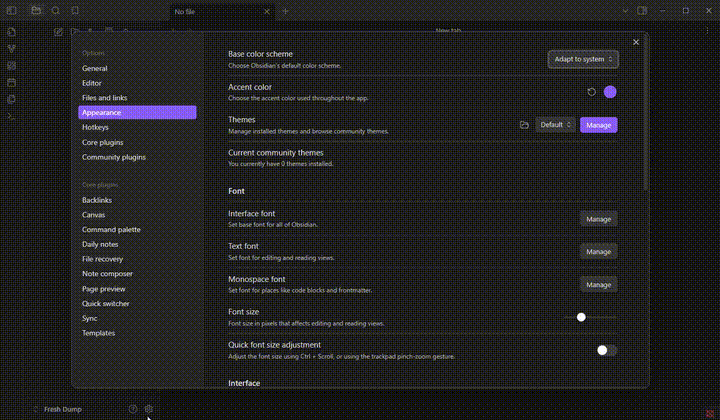Open the Adapt to system dropdown
Image resolution: width=720 pixels, height=420 pixels.
pyautogui.click(x=583, y=59)
